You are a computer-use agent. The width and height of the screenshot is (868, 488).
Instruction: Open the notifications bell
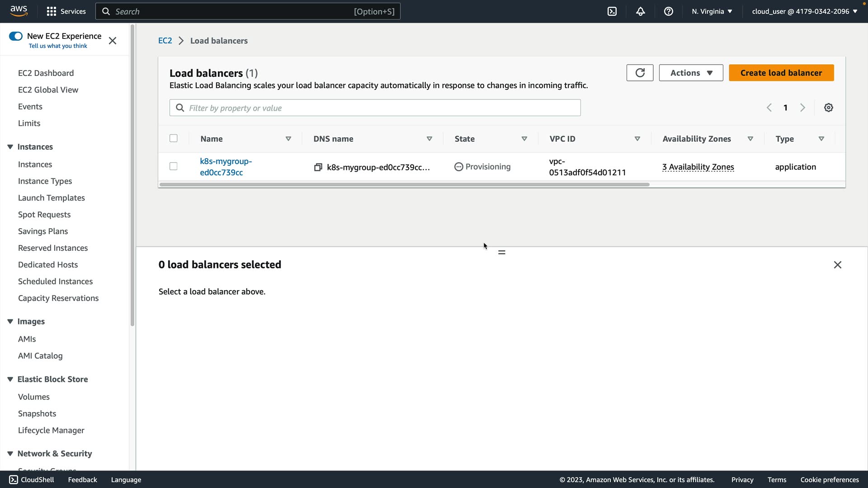640,11
